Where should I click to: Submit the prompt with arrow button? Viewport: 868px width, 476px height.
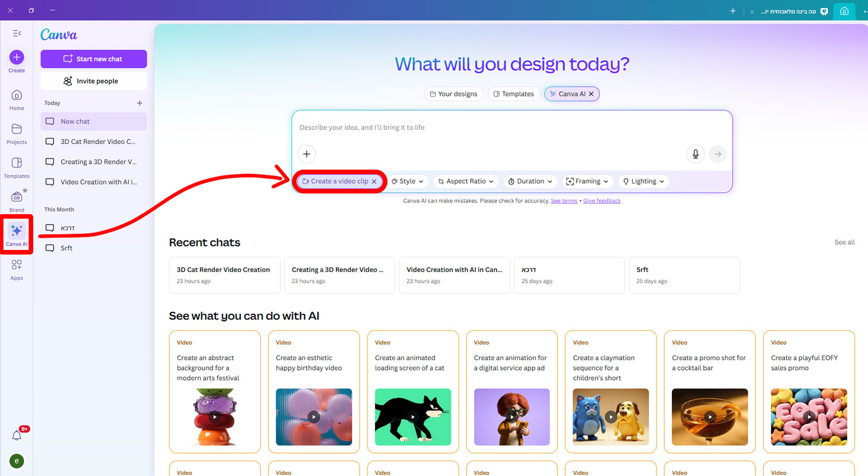pos(718,154)
